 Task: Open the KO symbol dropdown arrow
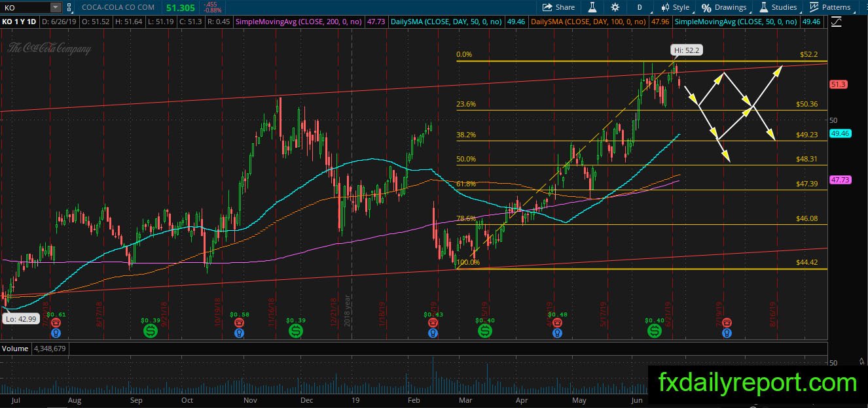54,7
